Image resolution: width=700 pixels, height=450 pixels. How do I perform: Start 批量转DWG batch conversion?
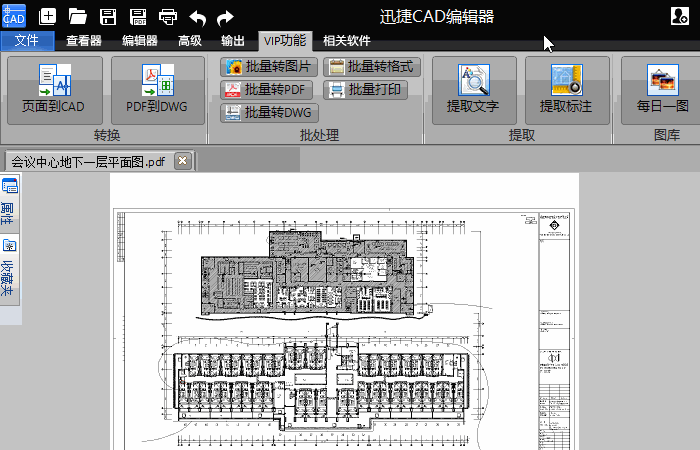click(269, 112)
